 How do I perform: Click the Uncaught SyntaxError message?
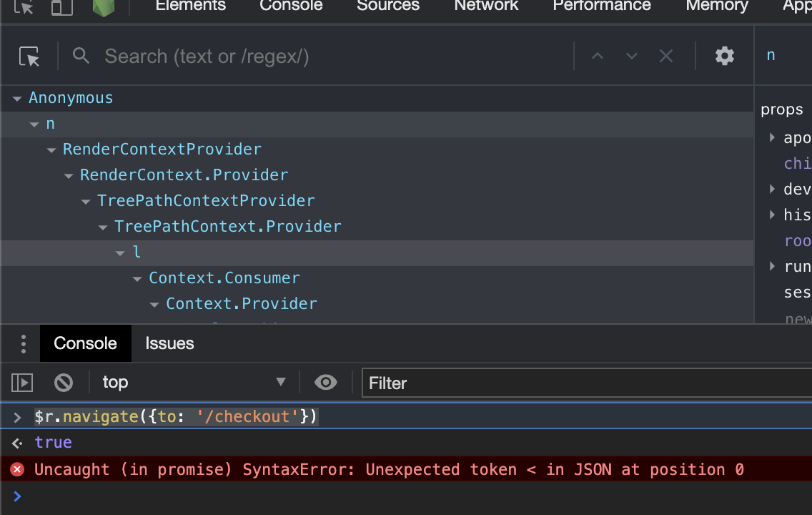(389, 469)
